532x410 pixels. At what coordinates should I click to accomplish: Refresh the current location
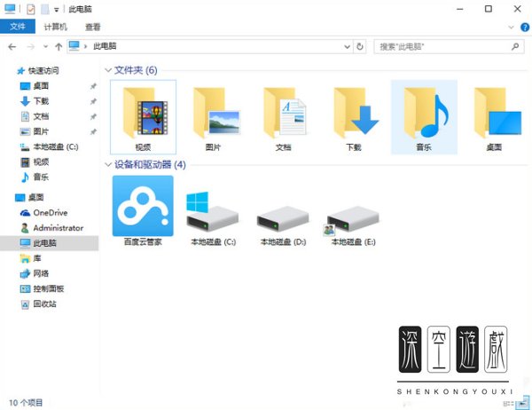coord(360,46)
